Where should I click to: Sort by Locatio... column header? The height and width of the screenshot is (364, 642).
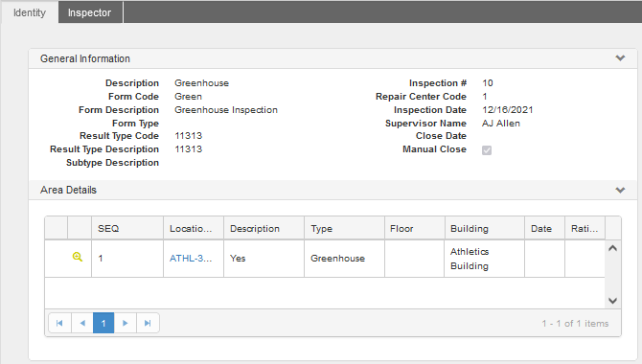click(194, 229)
